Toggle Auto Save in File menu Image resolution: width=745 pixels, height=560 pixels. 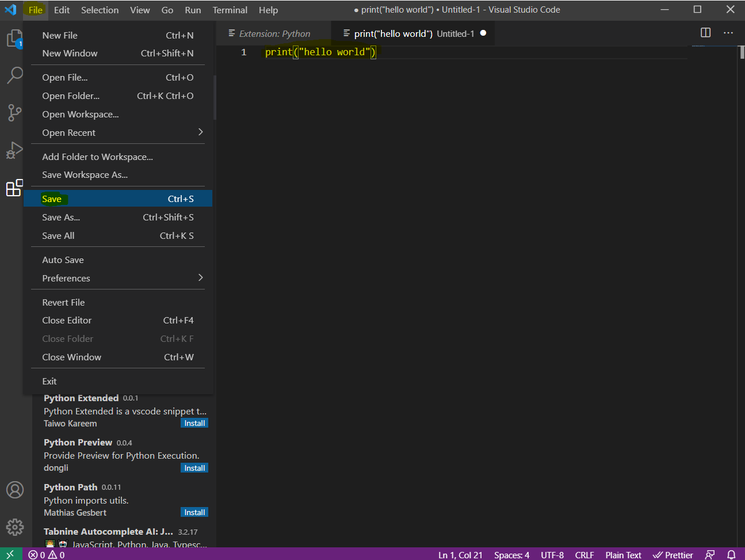[x=118, y=260]
